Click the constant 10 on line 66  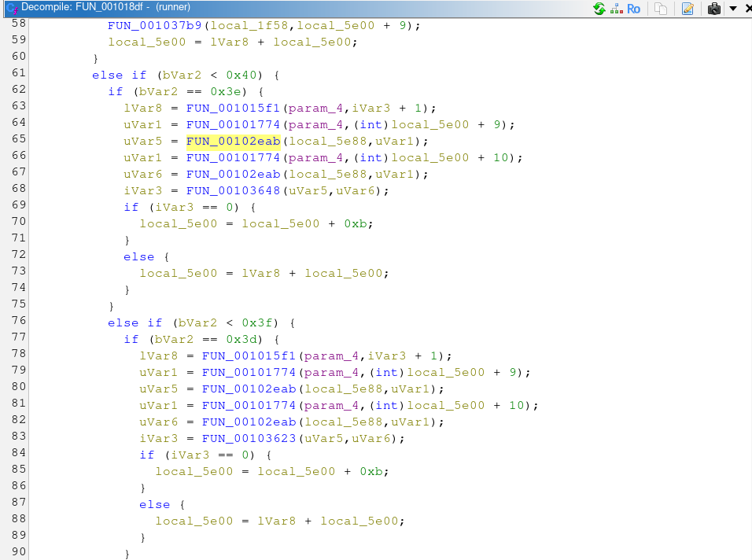click(501, 158)
